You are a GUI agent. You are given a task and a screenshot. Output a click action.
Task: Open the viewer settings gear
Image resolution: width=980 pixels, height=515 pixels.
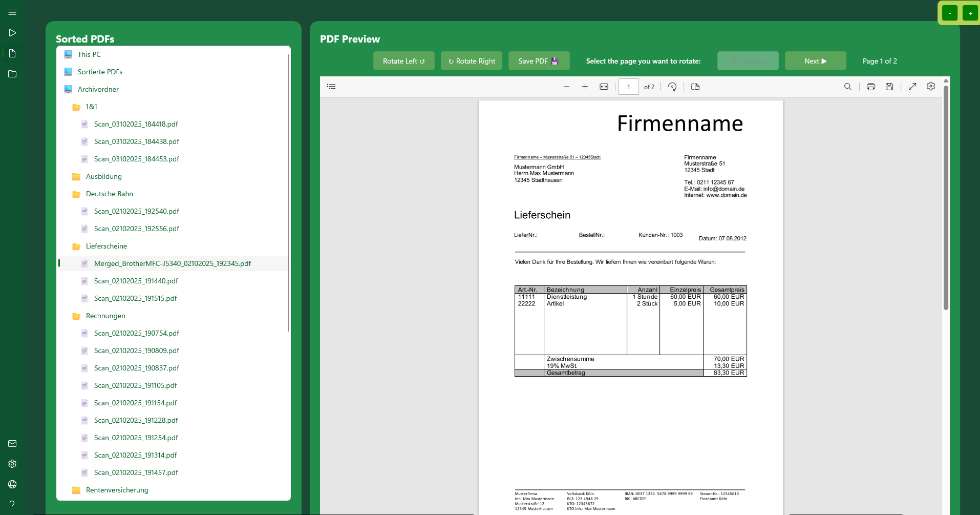[931, 86]
